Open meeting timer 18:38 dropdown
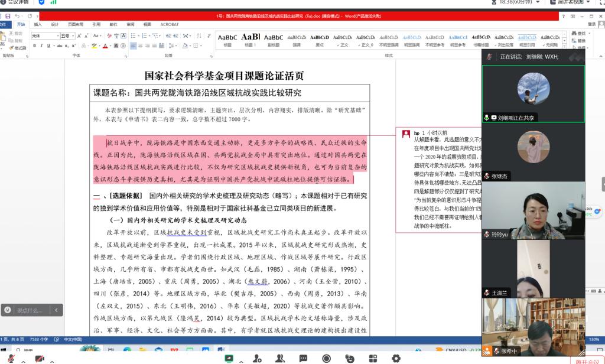The height and width of the screenshot is (364, 605). click(538, 2)
